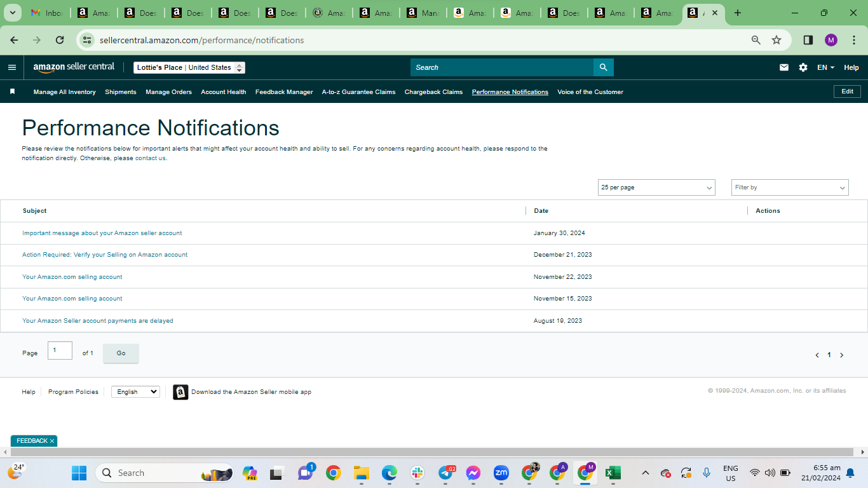This screenshot has height=488, width=868.
Task: Open the Seller Central mail messages icon
Action: (784, 67)
